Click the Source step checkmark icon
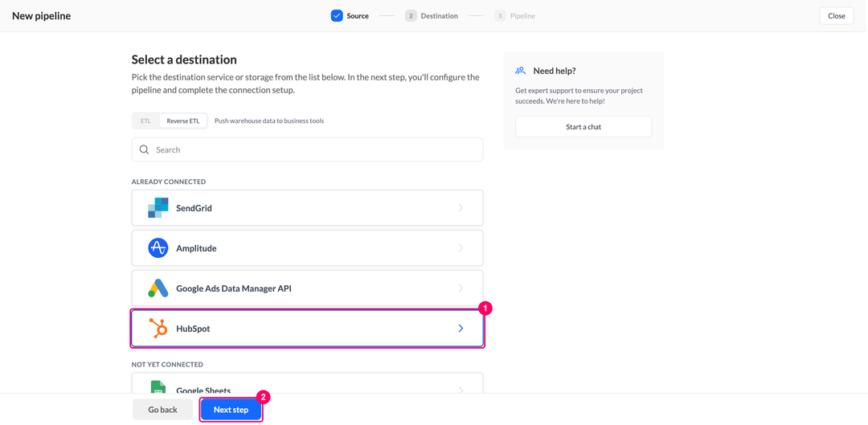 (x=337, y=16)
